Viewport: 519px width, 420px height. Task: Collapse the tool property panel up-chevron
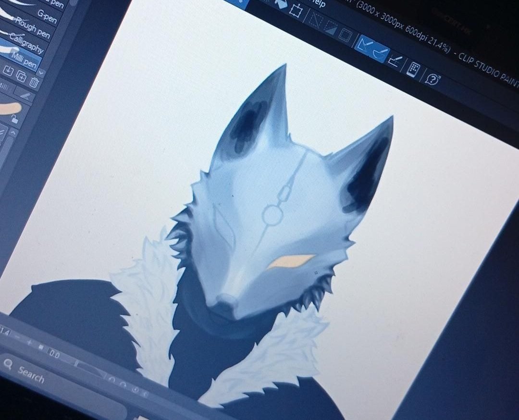13,132
